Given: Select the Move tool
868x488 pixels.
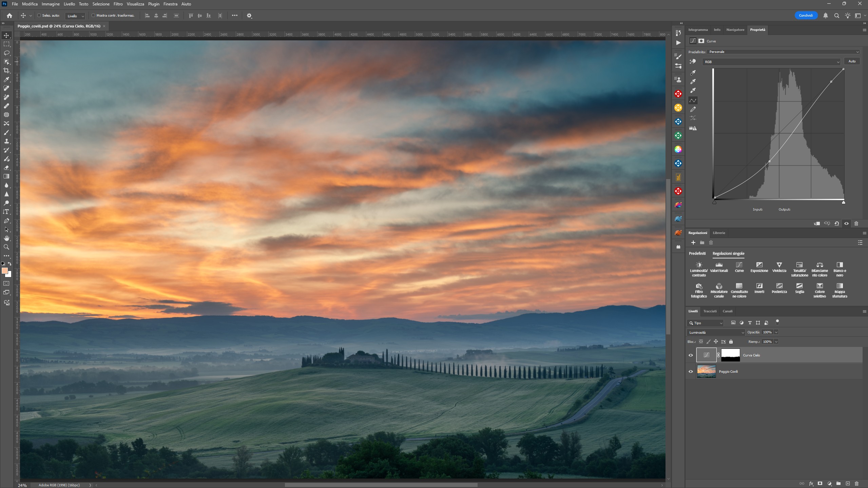Looking at the screenshot, I should tap(6, 35).
